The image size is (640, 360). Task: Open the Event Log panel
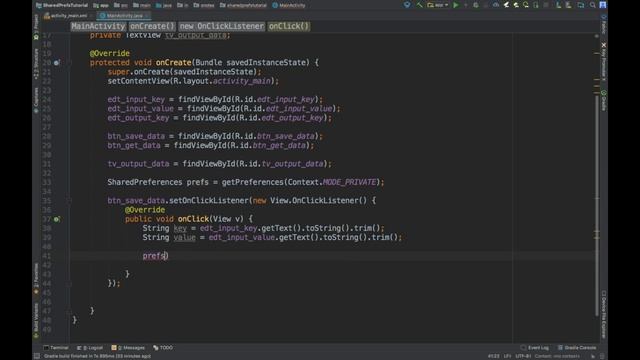[535, 348]
